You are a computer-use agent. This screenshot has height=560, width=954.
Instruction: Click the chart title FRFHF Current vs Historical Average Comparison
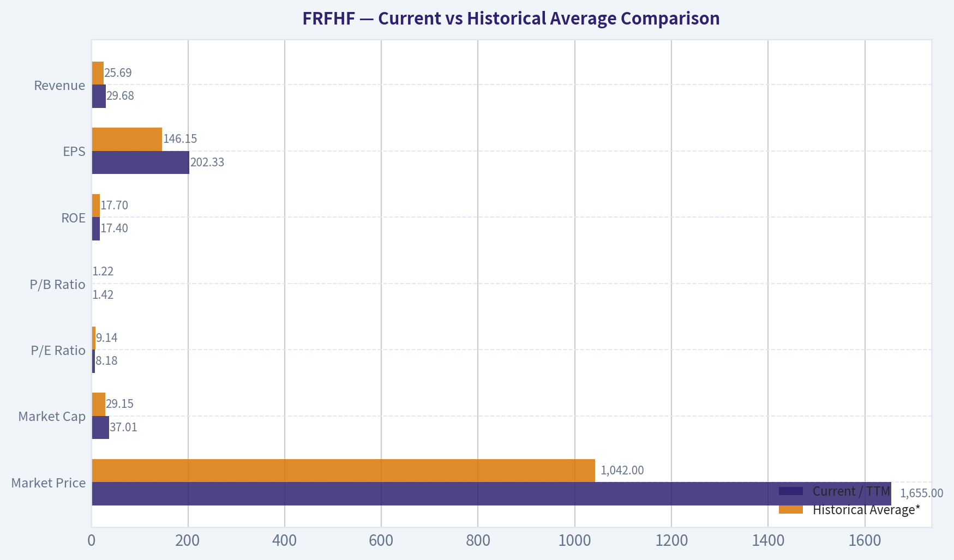[x=511, y=19]
